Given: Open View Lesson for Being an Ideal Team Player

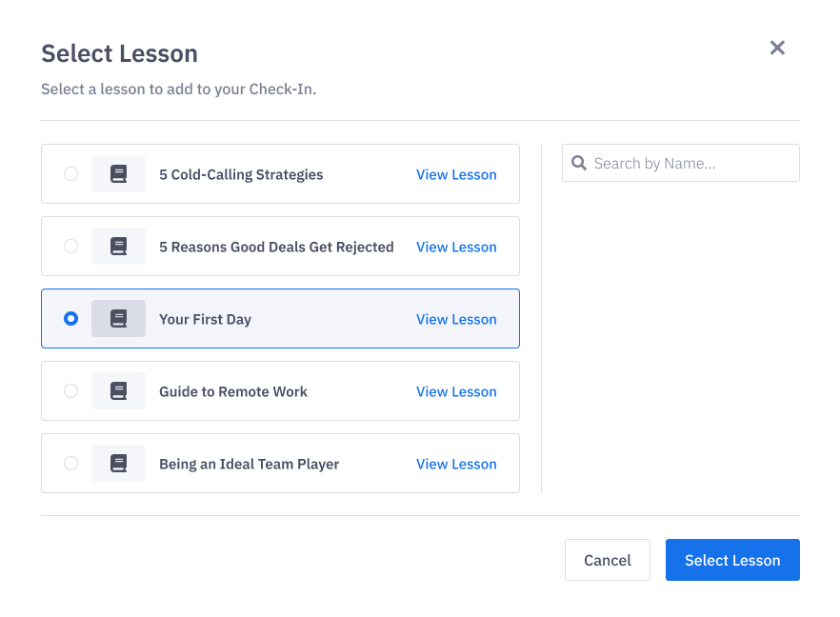Looking at the screenshot, I should pyautogui.click(x=456, y=464).
